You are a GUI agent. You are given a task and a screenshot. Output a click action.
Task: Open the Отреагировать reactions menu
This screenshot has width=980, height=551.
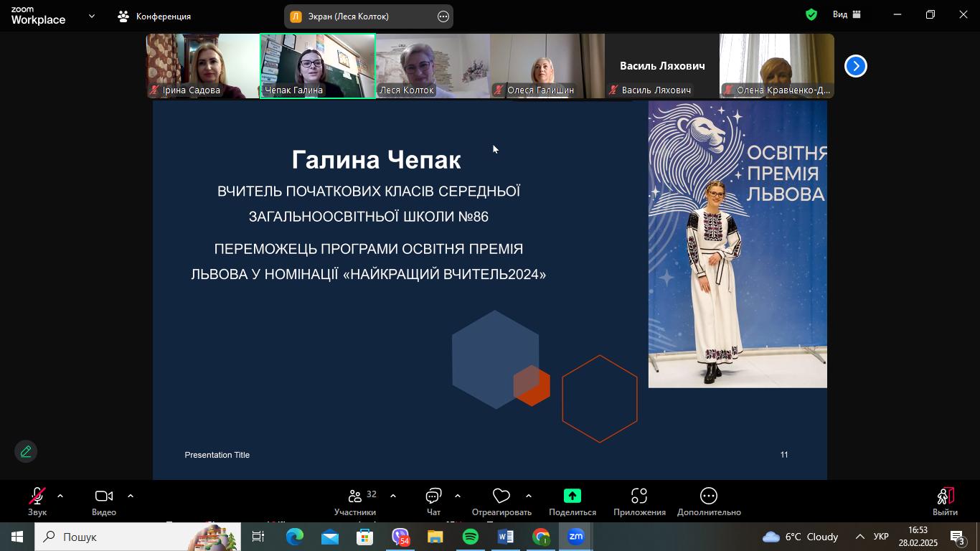[501, 500]
